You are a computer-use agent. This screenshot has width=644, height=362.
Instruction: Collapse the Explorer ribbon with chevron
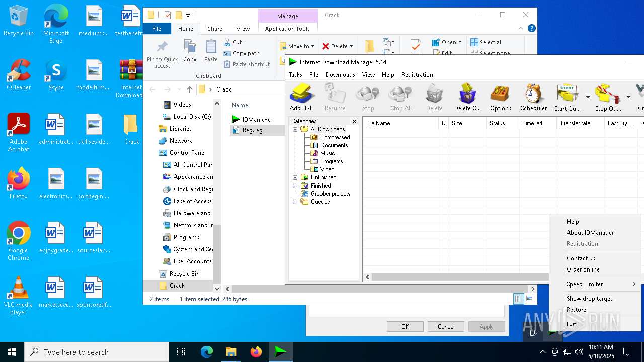pos(521,29)
